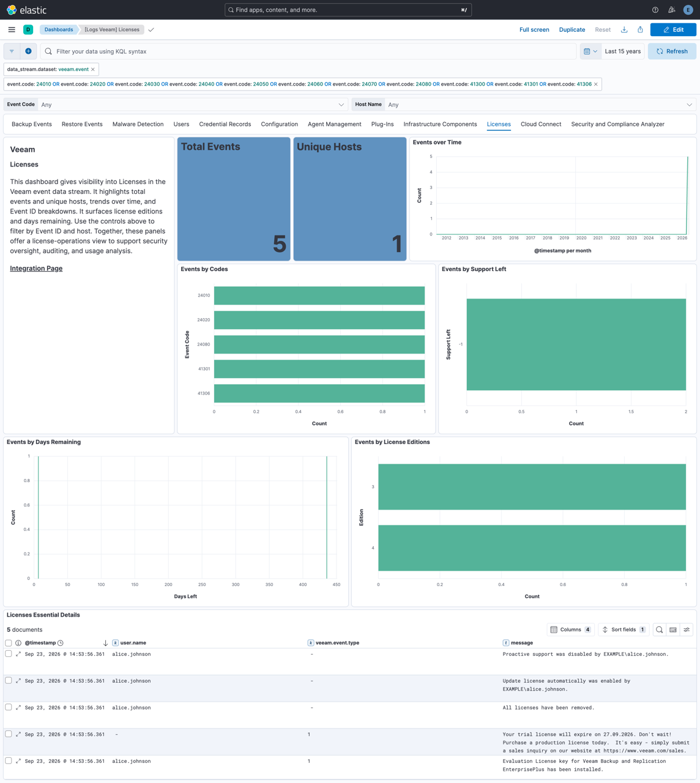Screen dimensions: 700x783
Task: Switch to the Configuration tab
Action: (x=279, y=124)
